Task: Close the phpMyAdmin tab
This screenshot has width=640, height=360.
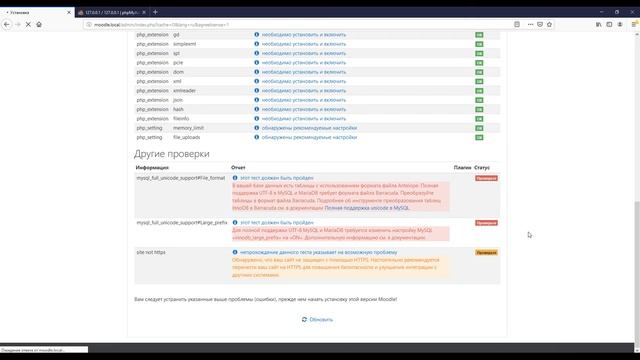Action: pos(144,13)
